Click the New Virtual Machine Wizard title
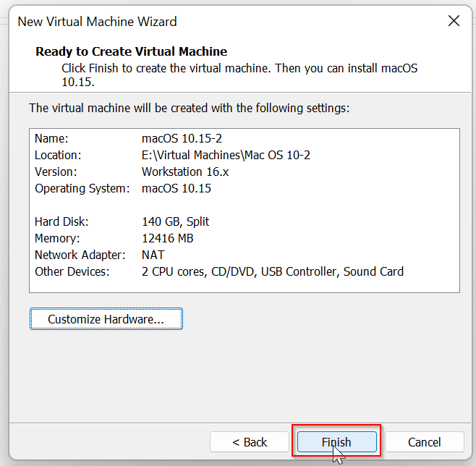This screenshot has width=476, height=466. point(97,22)
